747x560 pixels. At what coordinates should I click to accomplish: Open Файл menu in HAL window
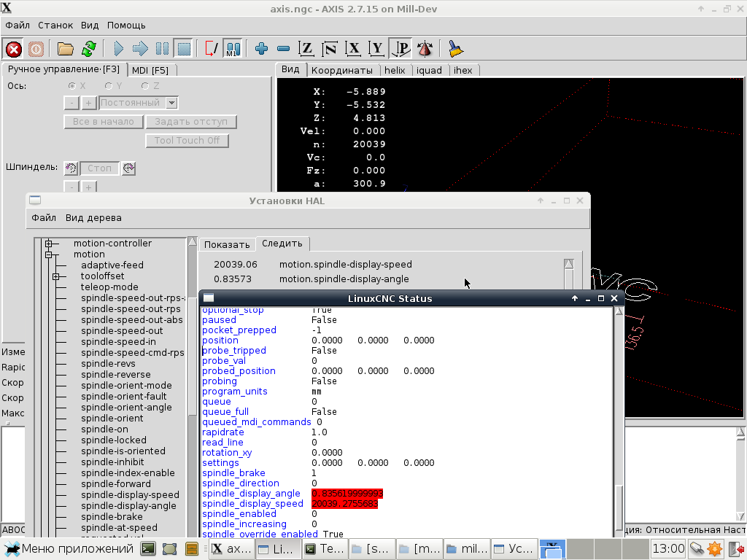click(x=44, y=218)
